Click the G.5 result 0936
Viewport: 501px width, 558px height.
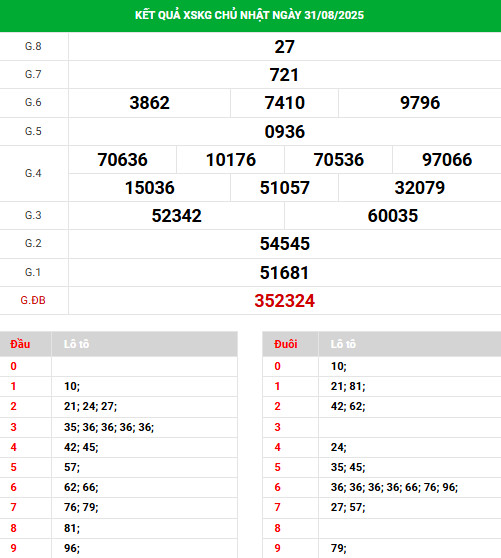point(284,132)
